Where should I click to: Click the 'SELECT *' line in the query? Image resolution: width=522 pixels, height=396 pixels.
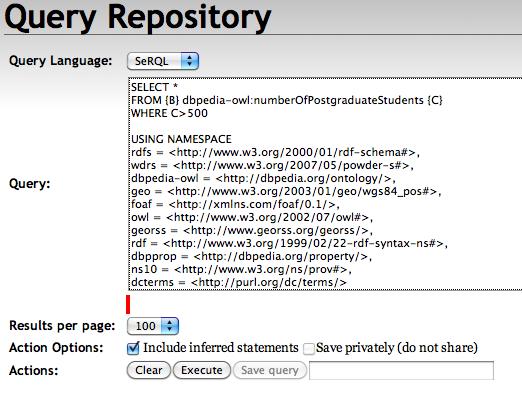[x=154, y=87]
